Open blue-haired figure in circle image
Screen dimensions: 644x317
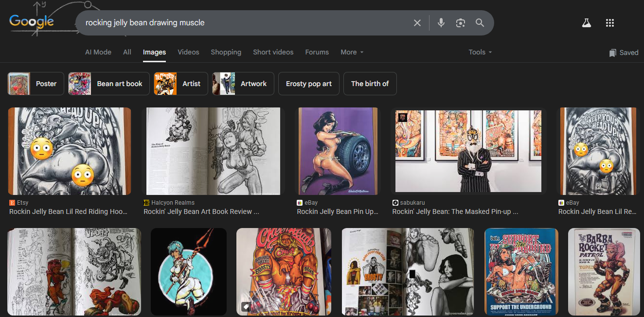[x=189, y=272]
